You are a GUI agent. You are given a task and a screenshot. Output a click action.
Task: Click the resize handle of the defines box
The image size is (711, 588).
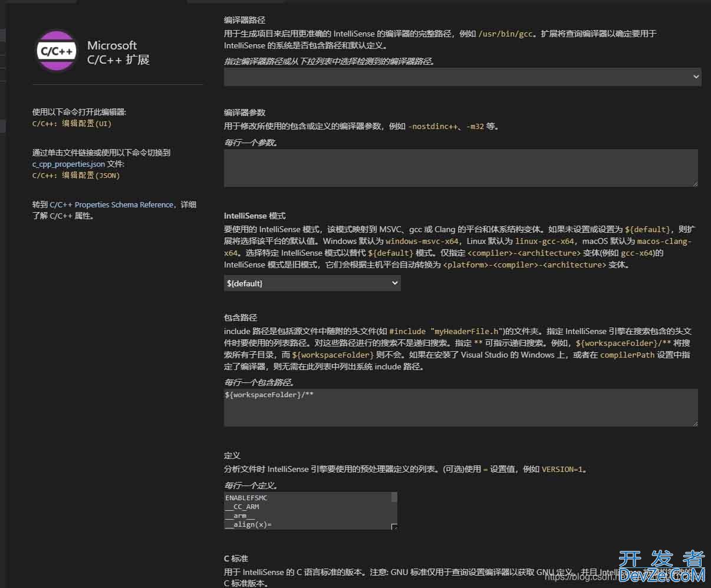[x=394, y=526]
